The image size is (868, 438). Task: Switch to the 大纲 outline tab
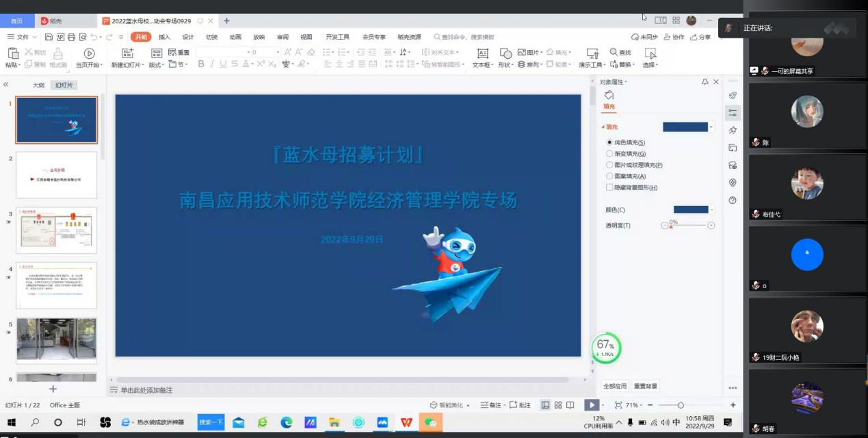[39, 86]
